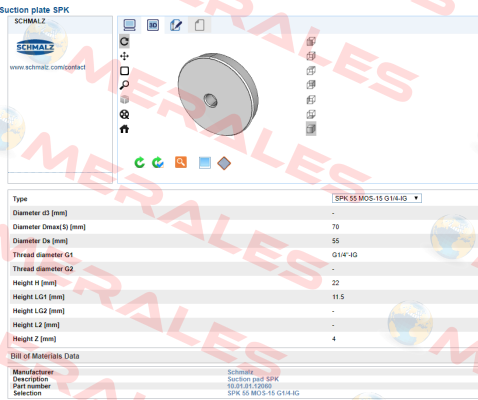Select the rotate tool in 3D viewer
This screenshot has width=478, height=400.
[124, 41]
